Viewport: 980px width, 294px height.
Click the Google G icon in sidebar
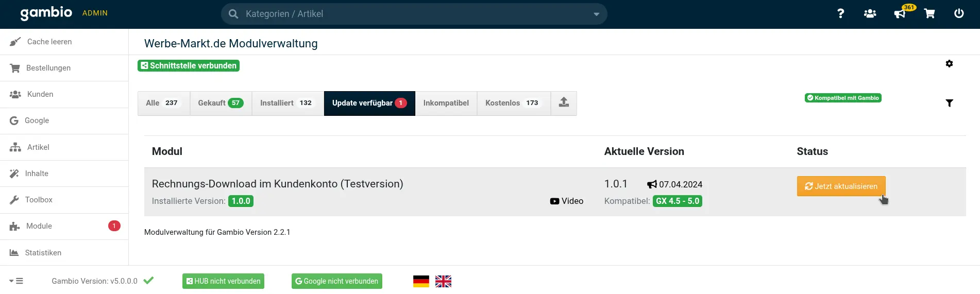tap(14, 120)
